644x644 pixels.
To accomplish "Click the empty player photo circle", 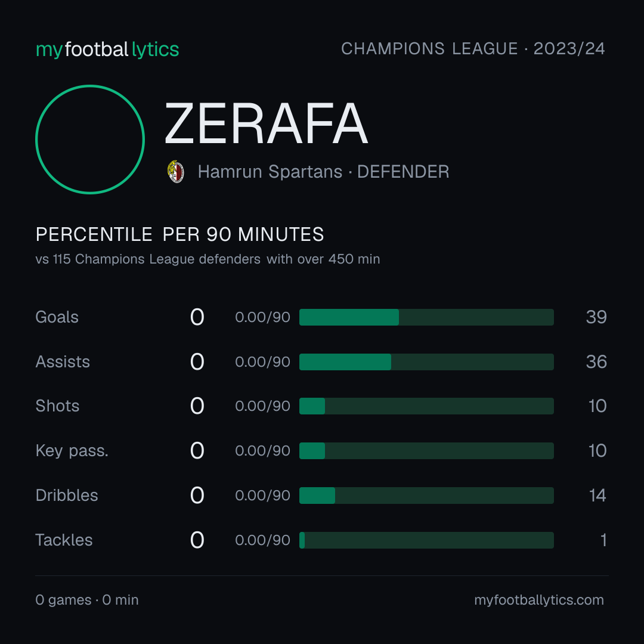I will 90,139.
